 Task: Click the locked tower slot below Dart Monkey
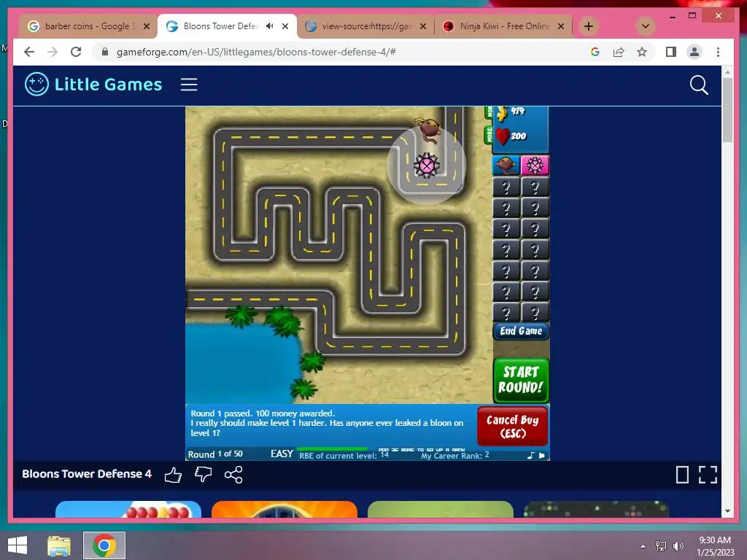(506, 187)
